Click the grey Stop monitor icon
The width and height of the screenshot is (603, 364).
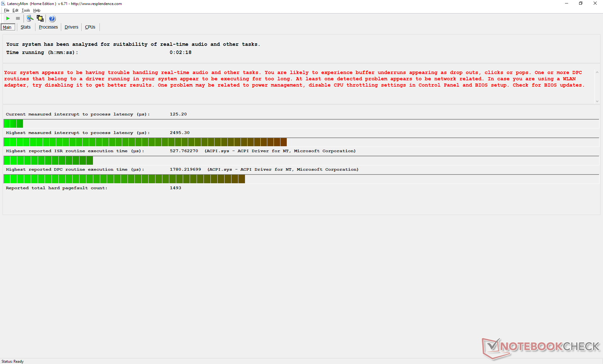[18, 19]
